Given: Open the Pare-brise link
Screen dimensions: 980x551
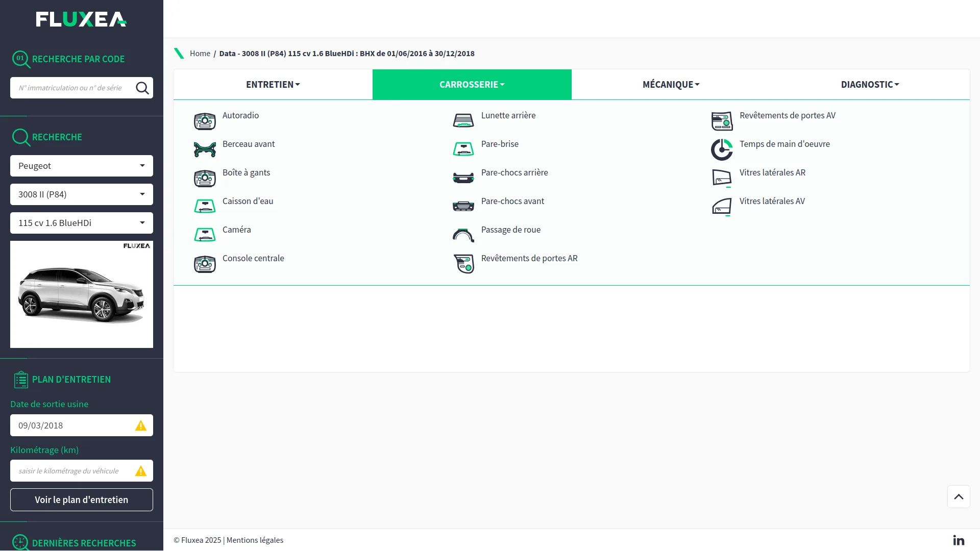Looking at the screenshot, I should click(500, 144).
